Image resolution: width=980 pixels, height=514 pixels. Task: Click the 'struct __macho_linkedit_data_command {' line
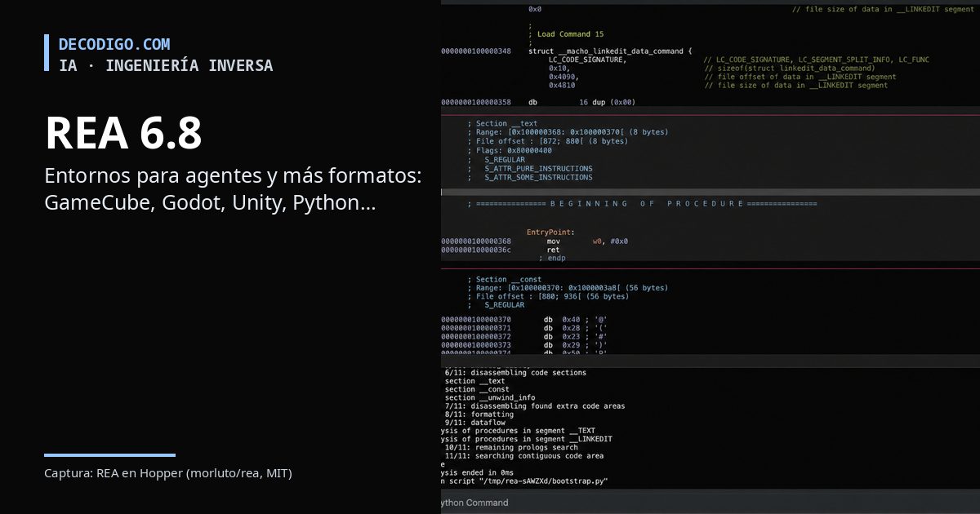point(610,51)
